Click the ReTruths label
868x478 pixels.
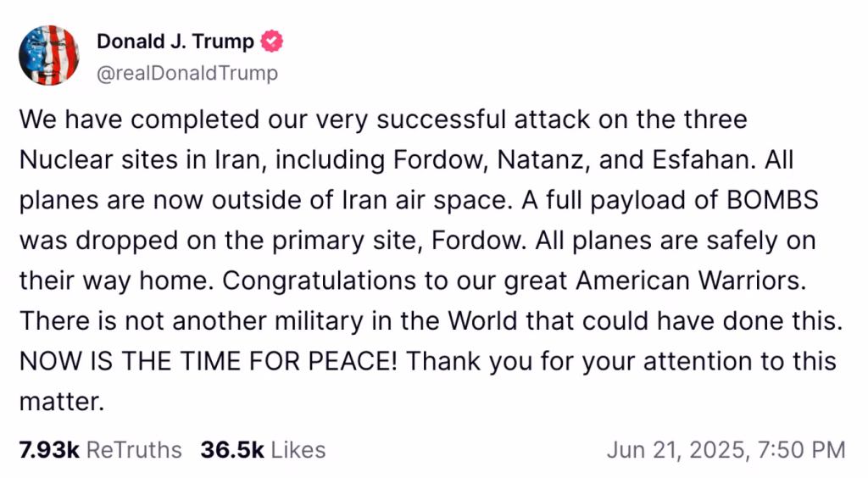(135, 450)
